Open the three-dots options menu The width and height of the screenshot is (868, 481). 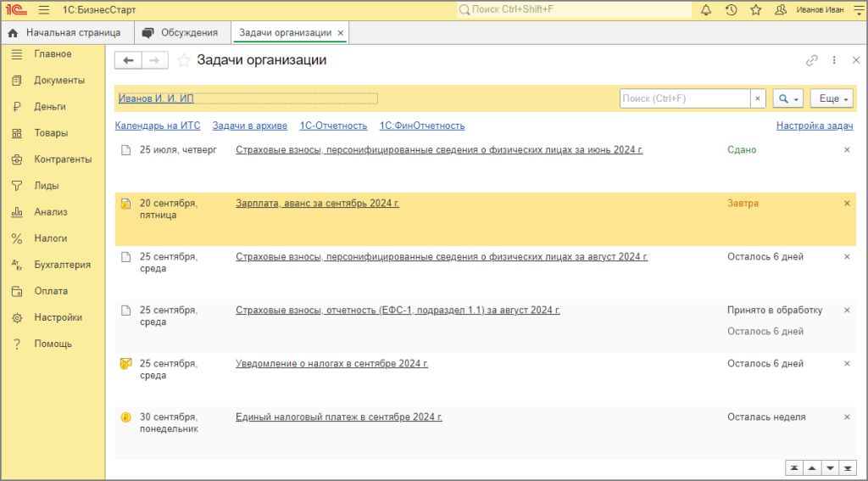click(x=834, y=60)
